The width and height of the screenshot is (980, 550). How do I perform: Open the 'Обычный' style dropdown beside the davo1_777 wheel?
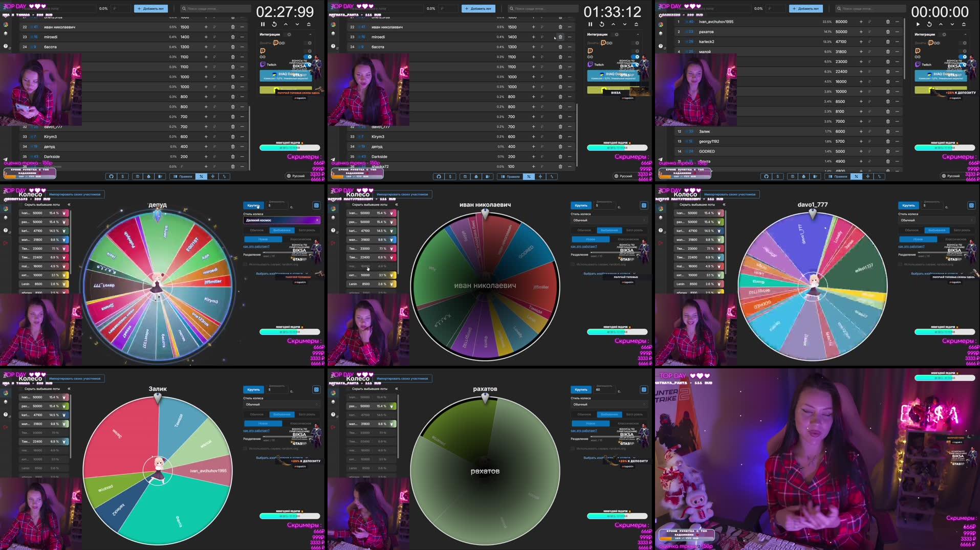(x=937, y=220)
